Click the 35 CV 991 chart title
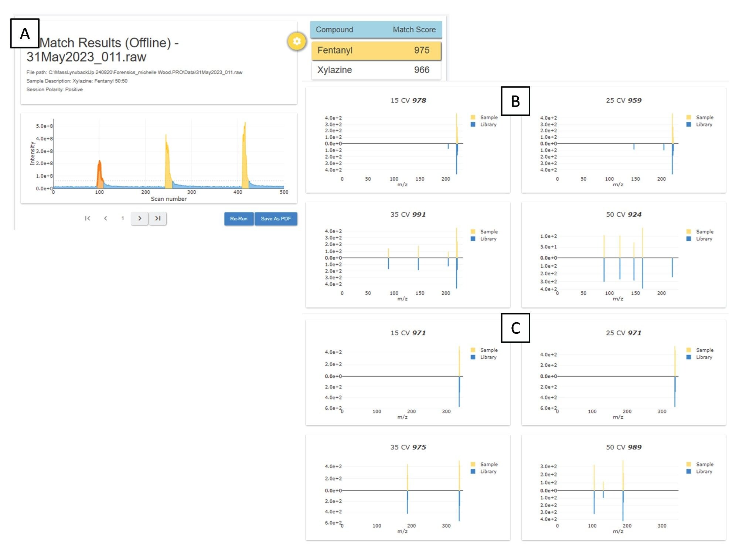 tap(408, 215)
